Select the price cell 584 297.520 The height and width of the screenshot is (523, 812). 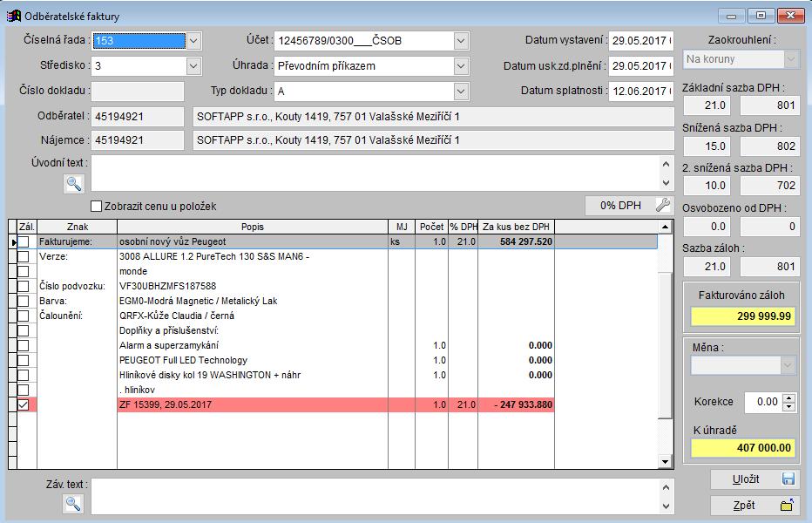pyautogui.click(x=517, y=241)
